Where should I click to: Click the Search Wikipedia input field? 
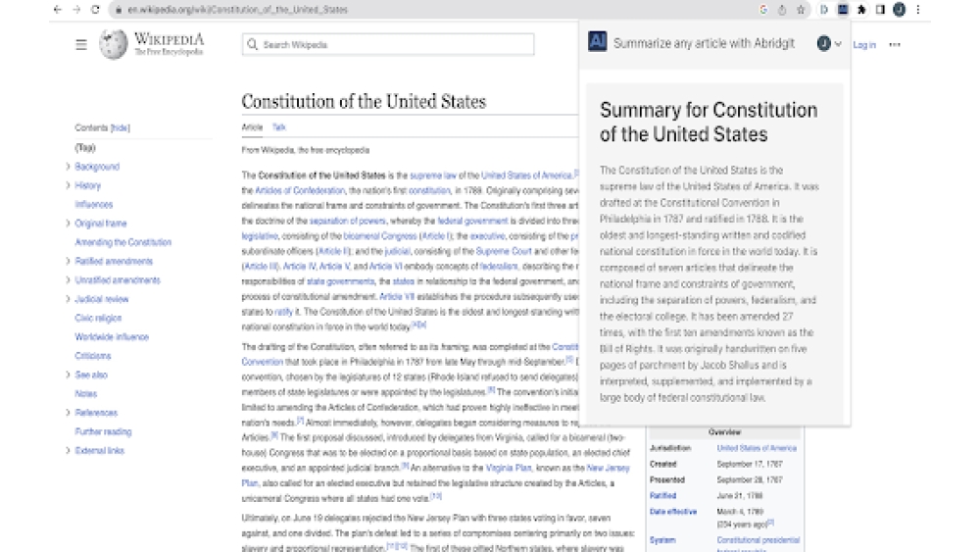(392, 44)
